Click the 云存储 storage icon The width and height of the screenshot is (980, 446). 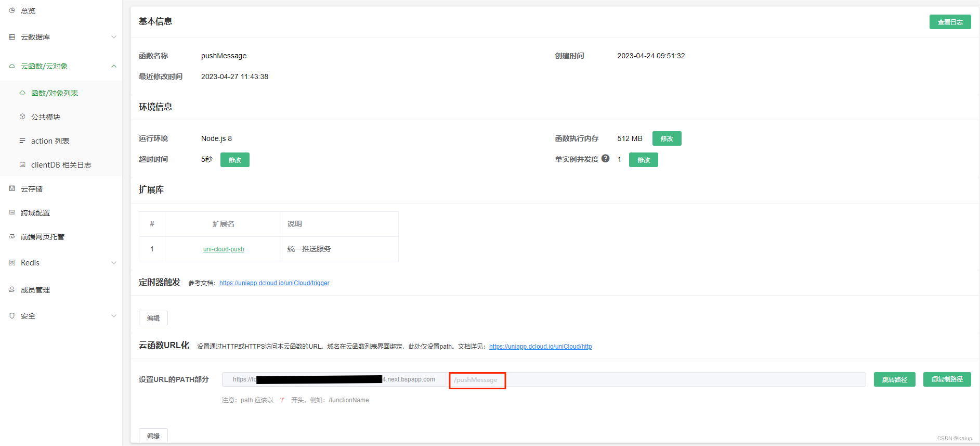tap(12, 188)
